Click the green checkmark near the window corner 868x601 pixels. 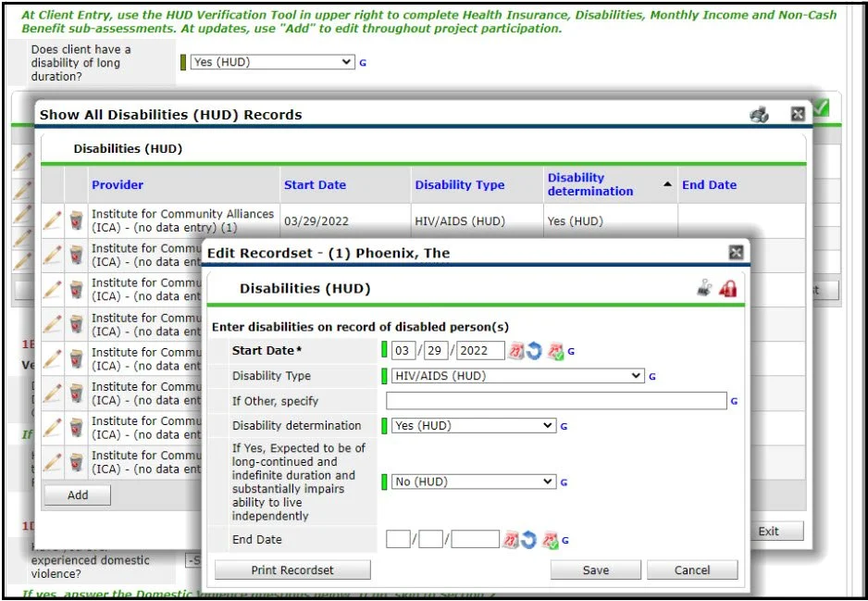823,107
